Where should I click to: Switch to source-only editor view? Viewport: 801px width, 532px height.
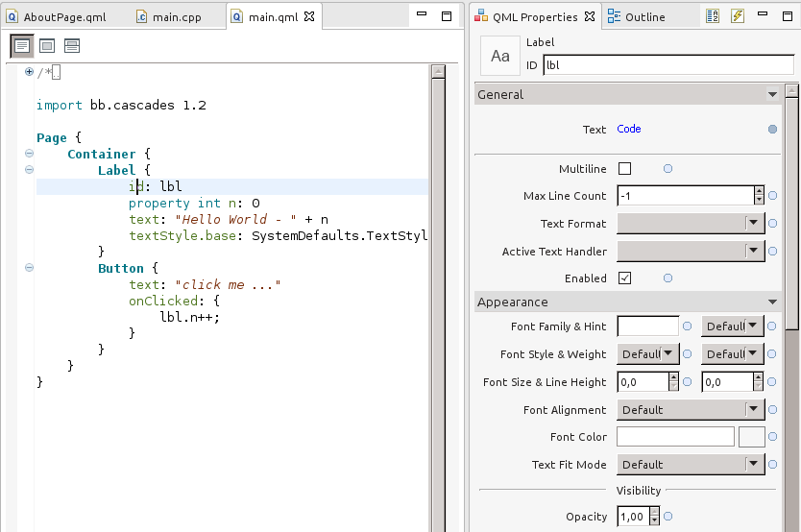(x=22, y=45)
